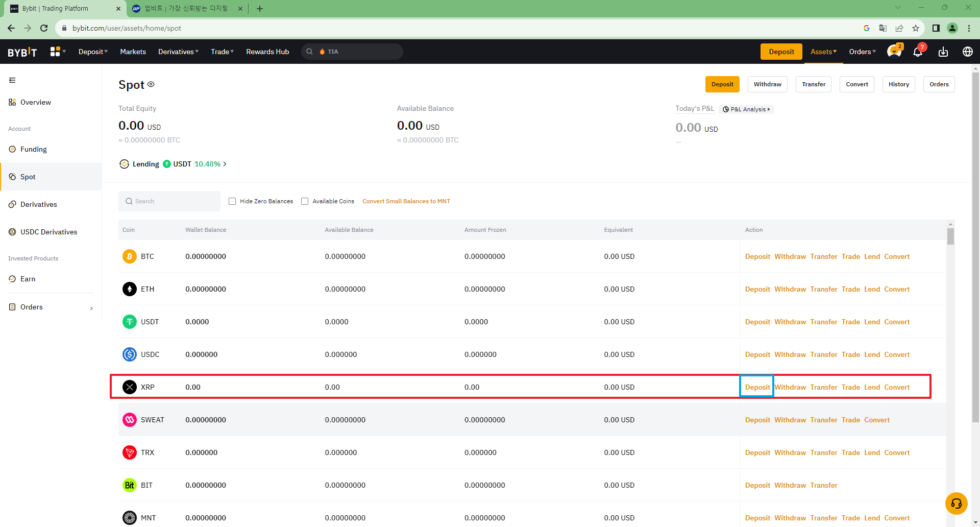Image resolution: width=980 pixels, height=527 pixels.
Task: Click the coin table vertical scrollbar thumb
Action: coord(950,236)
